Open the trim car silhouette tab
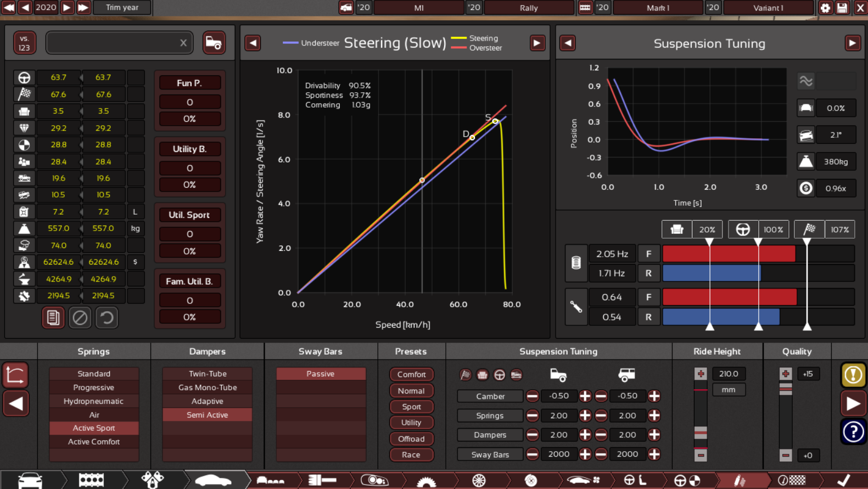This screenshot has width=868, height=489. [213, 480]
